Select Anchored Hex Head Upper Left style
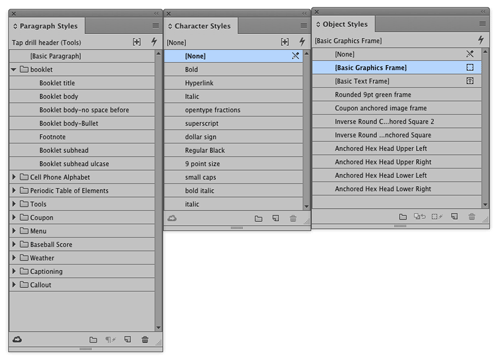 click(x=397, y=148)
